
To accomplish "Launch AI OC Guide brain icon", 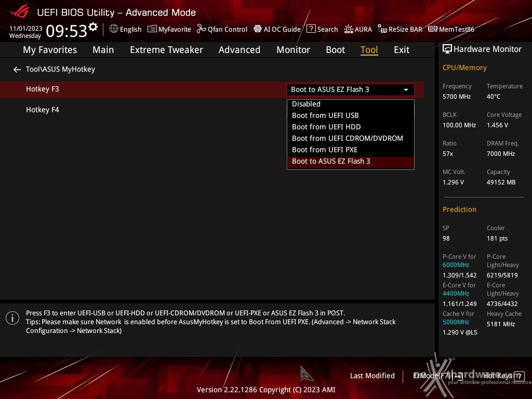I will coord(258,29).
